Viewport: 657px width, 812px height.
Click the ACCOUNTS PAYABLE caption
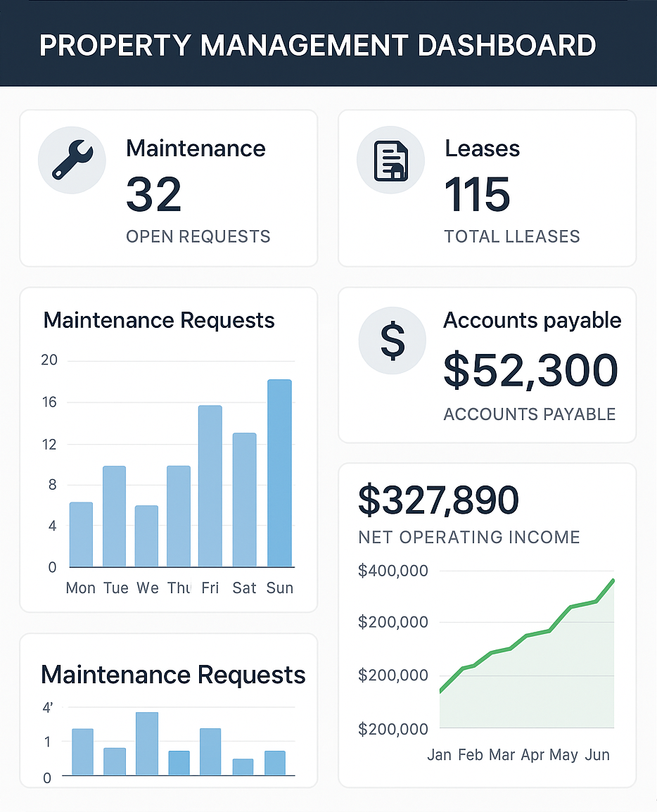tap(530, 414)
